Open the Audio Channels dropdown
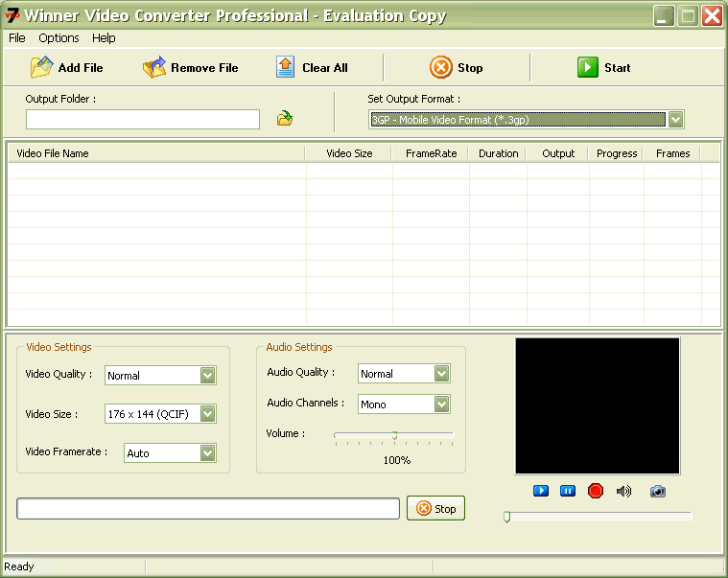 tap(441, 405)
